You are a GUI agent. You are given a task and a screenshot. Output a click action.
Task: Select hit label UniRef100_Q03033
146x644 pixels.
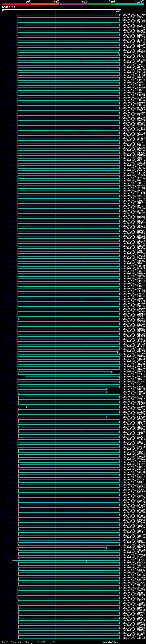(x=133, y=163)
